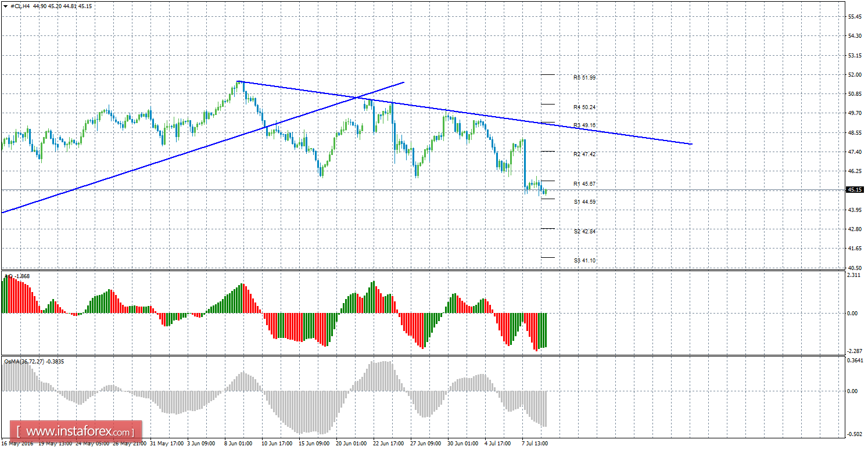
Task: Click the 22 Jun 17:00 time label
Action: (388, 444)
